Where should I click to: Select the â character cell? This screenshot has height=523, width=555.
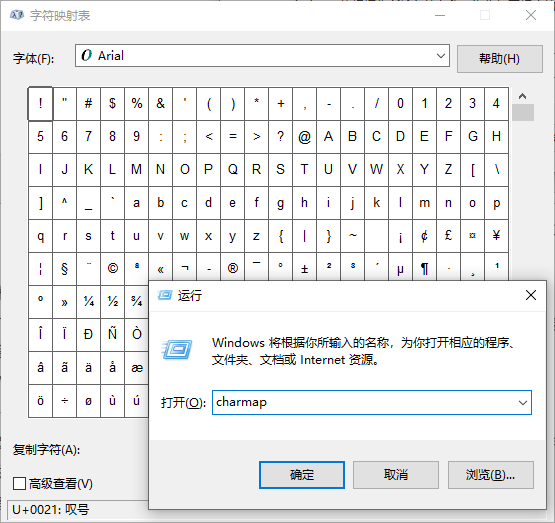click(x=40, y=368)
